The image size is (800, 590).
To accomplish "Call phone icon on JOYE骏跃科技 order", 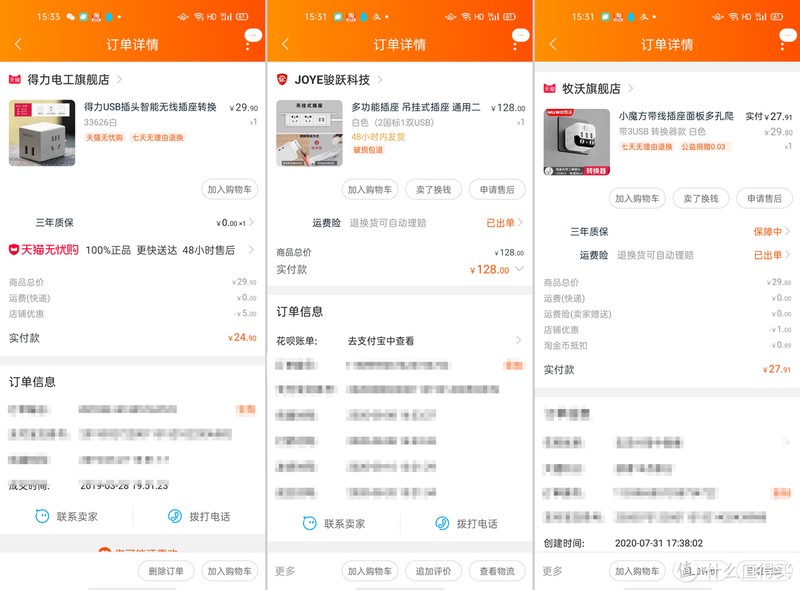I will tap(442, 523).
